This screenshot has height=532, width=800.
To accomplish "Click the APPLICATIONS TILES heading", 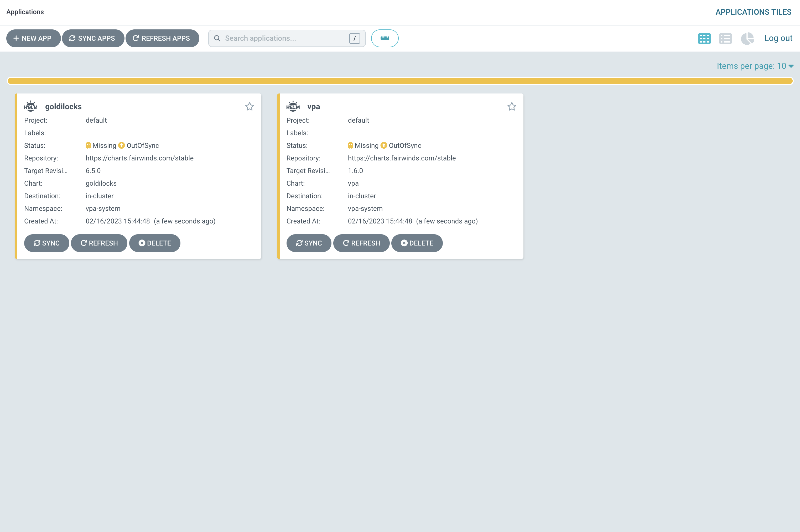I will click(x=753, y=12).
